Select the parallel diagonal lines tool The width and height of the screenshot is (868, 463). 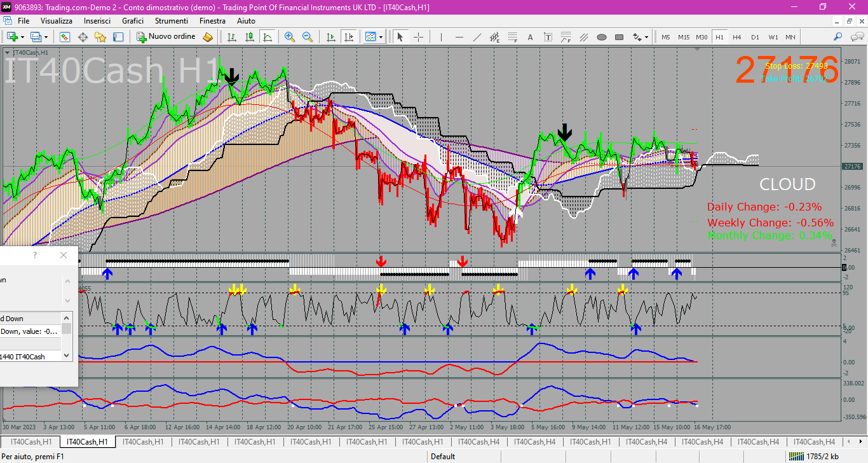click(583, 37)
